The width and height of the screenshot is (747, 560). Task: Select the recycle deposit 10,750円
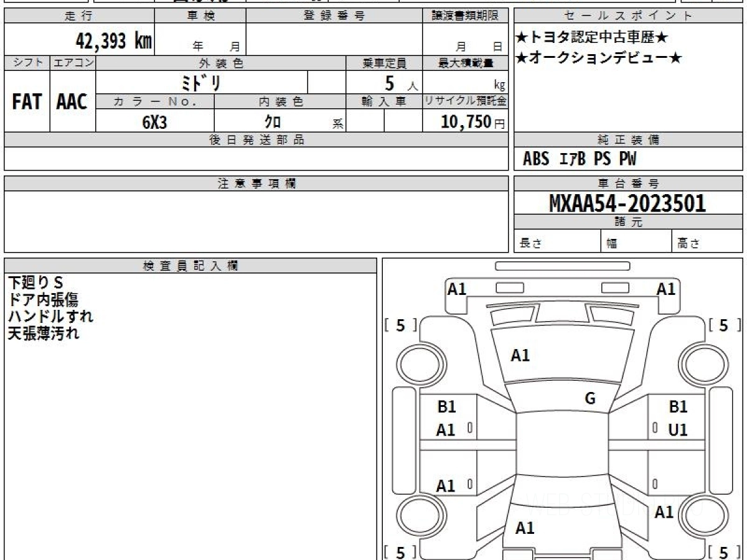(x=472, y=122)
